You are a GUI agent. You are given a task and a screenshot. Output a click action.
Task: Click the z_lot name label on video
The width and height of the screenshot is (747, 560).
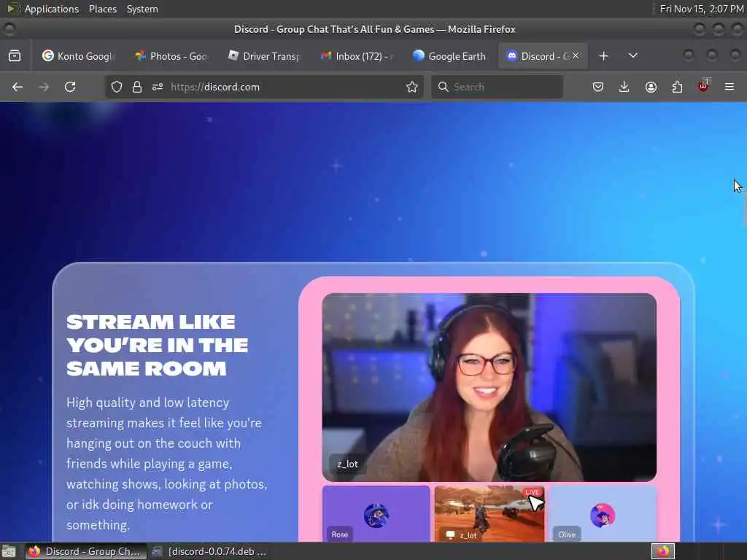tap(347, 464)
